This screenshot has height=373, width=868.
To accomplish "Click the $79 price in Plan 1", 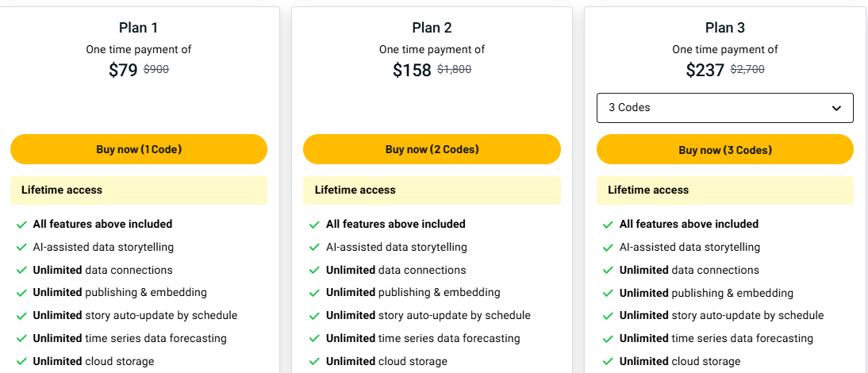I will tap(123, 70).
